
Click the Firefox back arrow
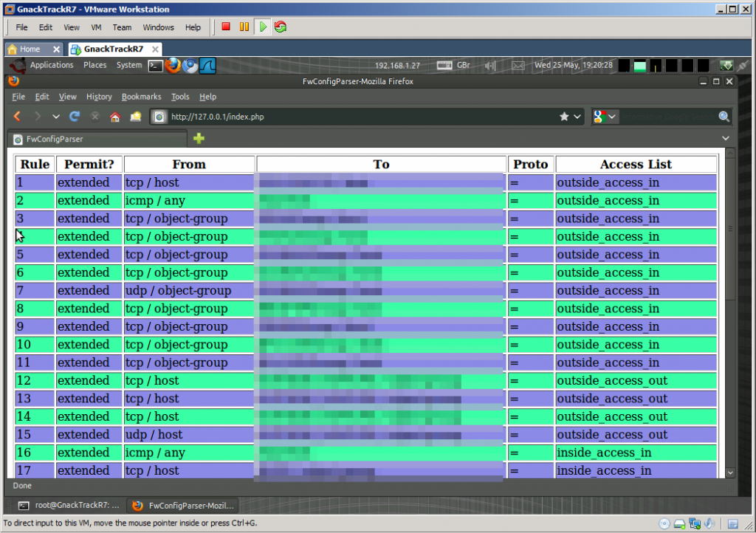tap(18, 116)
